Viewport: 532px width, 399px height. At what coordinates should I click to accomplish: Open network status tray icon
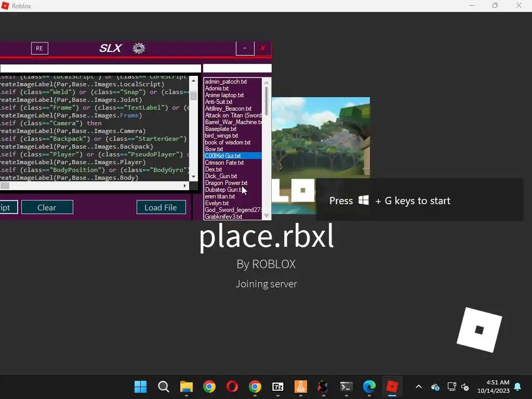[452, 387]
